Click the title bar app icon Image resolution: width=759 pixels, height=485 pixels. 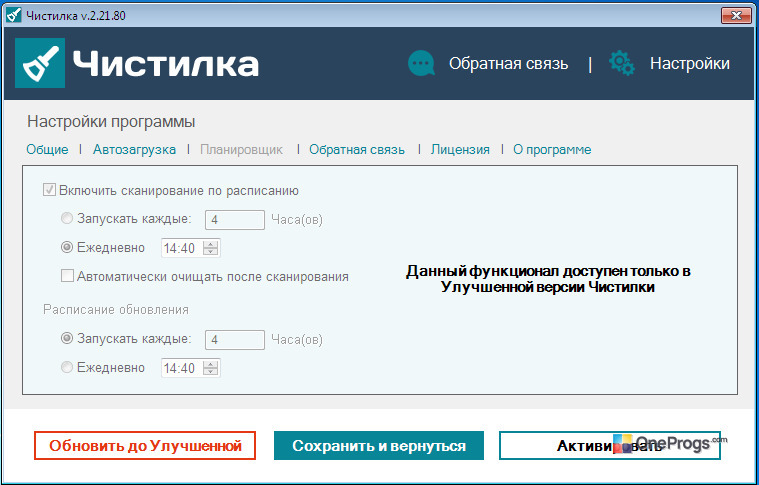pyautogui.click(x=14, y=15)
